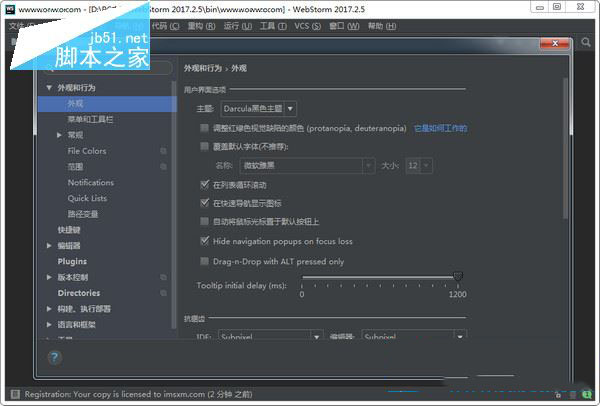Screen dimensions: 600x406
Task: Open the IDE antialiasing Subpixel dropdown
Action: (271, 334)
